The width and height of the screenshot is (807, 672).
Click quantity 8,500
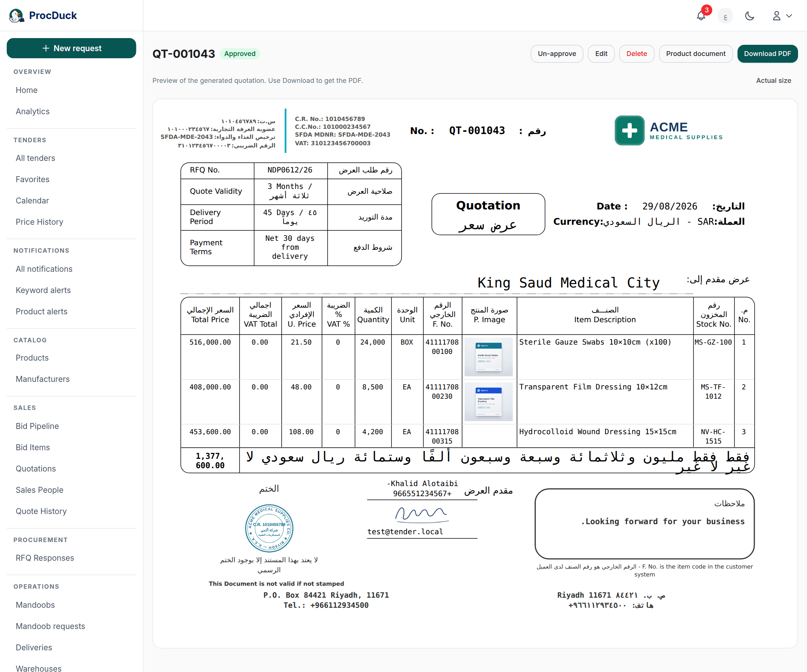[x=372, y=387]
